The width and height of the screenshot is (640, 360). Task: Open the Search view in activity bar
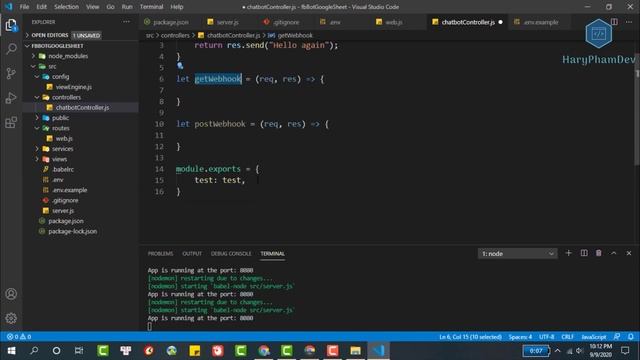click(x=11, y=49)
